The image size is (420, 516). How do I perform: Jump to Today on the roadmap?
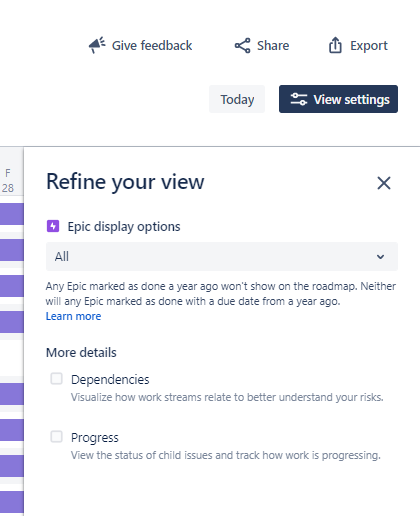tap(237, 99)
